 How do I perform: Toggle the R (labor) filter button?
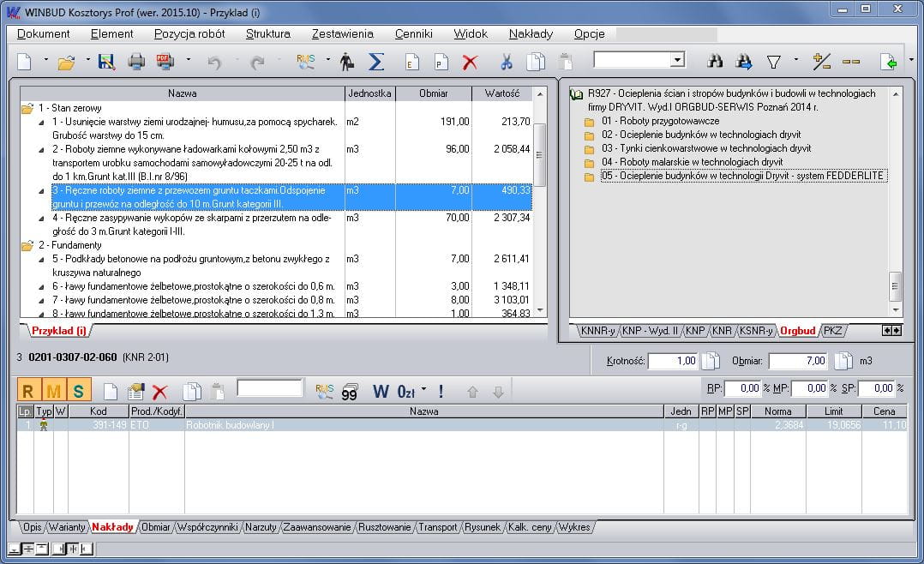pos(28,391)
